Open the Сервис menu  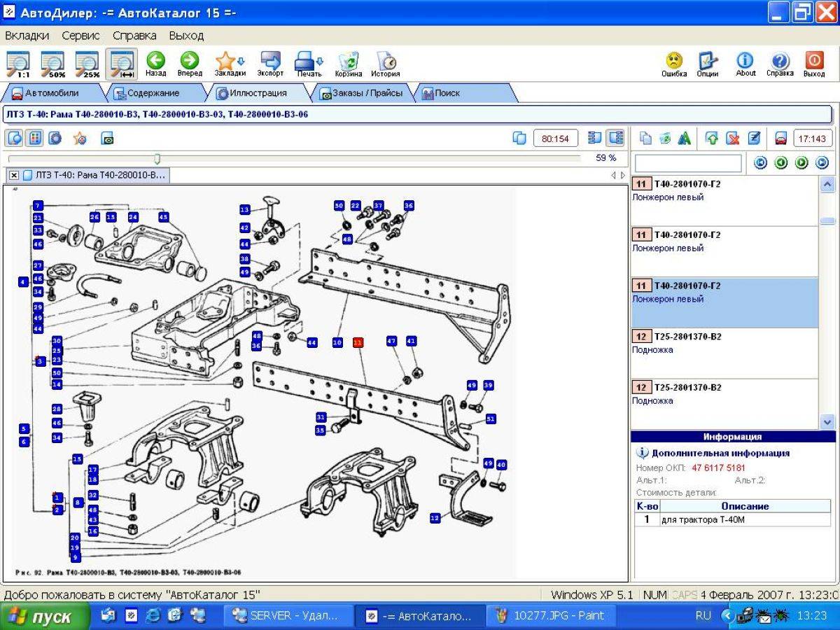tap(80, 35)
